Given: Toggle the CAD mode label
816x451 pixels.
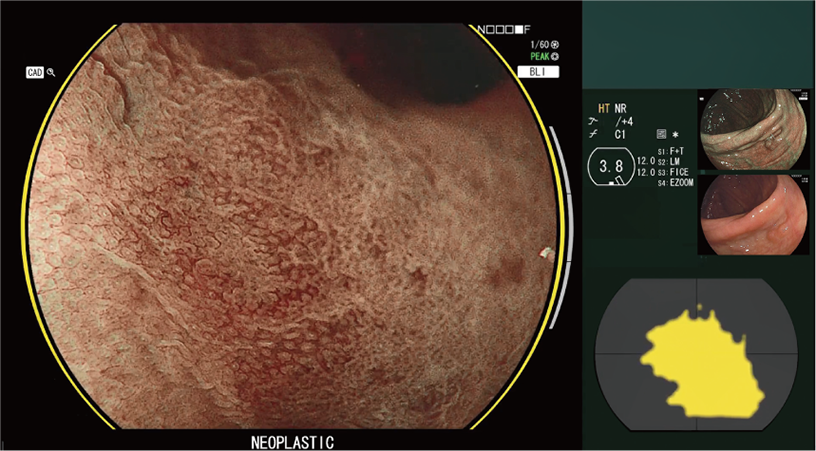Looking at the screenshot, I should coord(35,73).
